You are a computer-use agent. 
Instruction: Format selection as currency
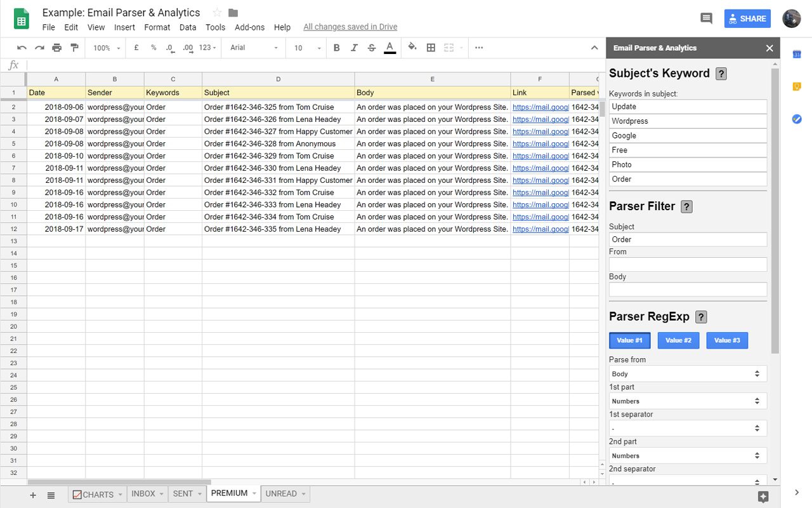[x=136, y=48]
